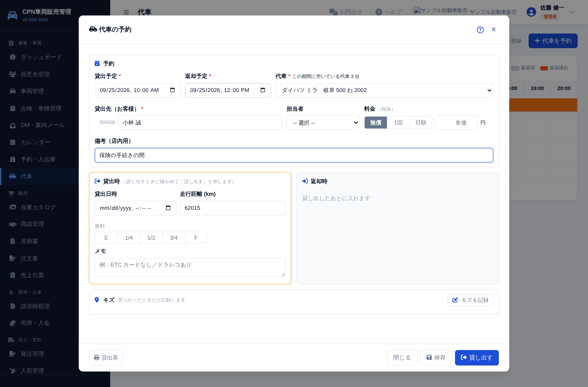Screen dimensions: 588x387
Task: Click the 貸し出す button
Action: 477,357
